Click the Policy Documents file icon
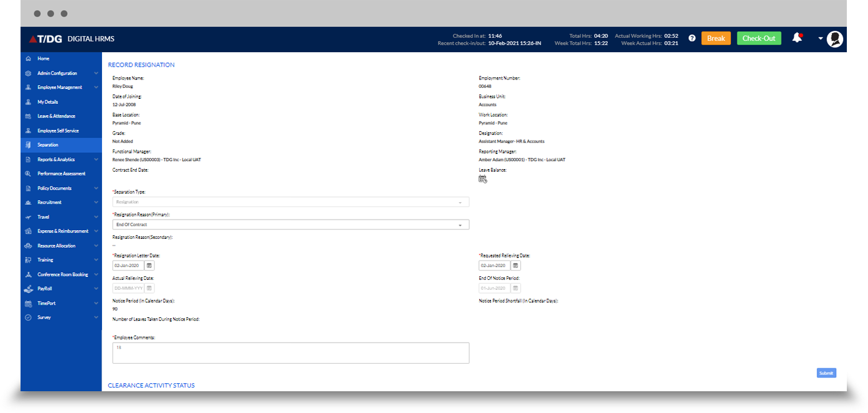Image resolution: width=868 pixels, height=413 pixels. click(28, 188)
